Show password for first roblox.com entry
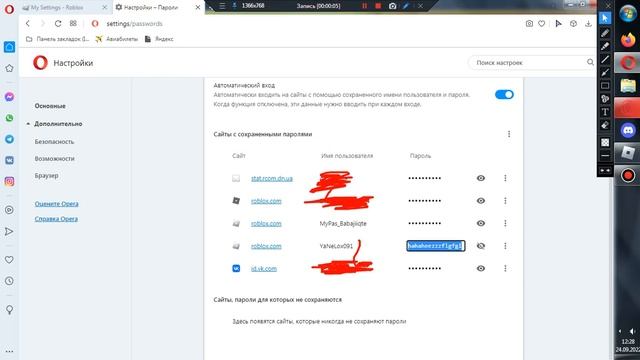The height and width of the screenshot is (360, 640). pos(481,201)
